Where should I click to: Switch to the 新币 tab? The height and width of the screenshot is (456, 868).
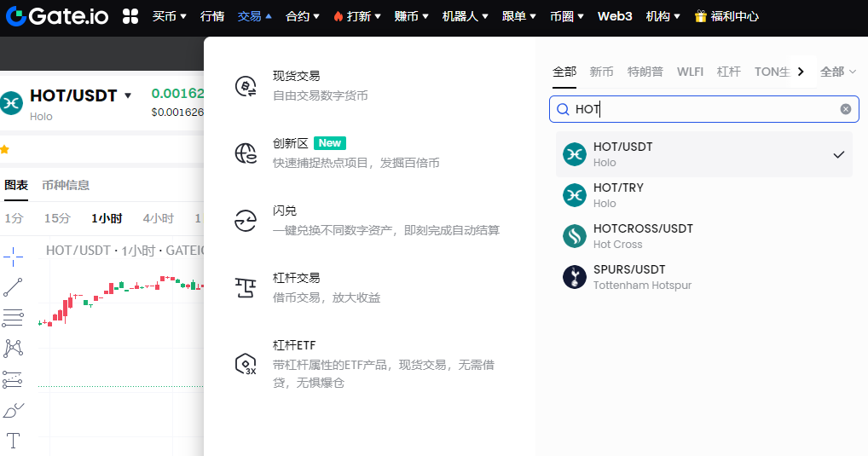click(601, 72)
